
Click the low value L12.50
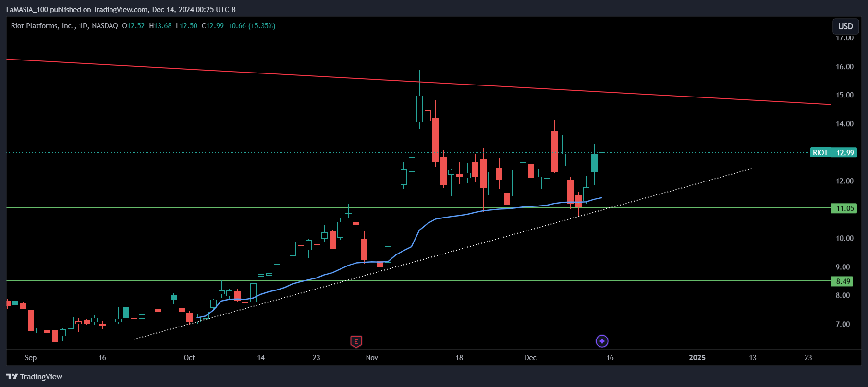coord(187,26)
